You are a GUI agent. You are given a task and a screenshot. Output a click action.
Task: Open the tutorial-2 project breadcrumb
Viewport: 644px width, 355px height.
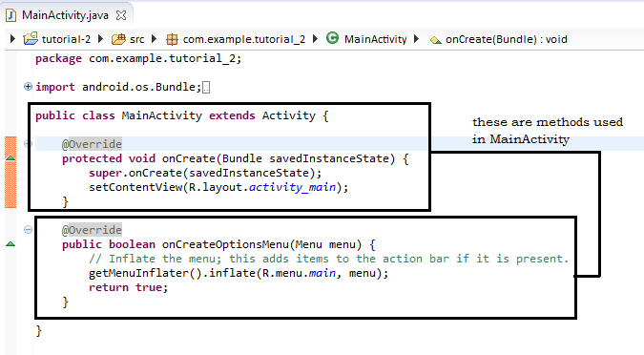66,39
